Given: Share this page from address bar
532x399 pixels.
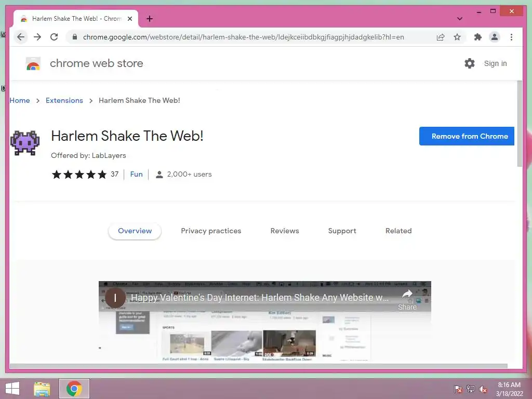Looking at the screenshot, I should [x=441, y=37].
